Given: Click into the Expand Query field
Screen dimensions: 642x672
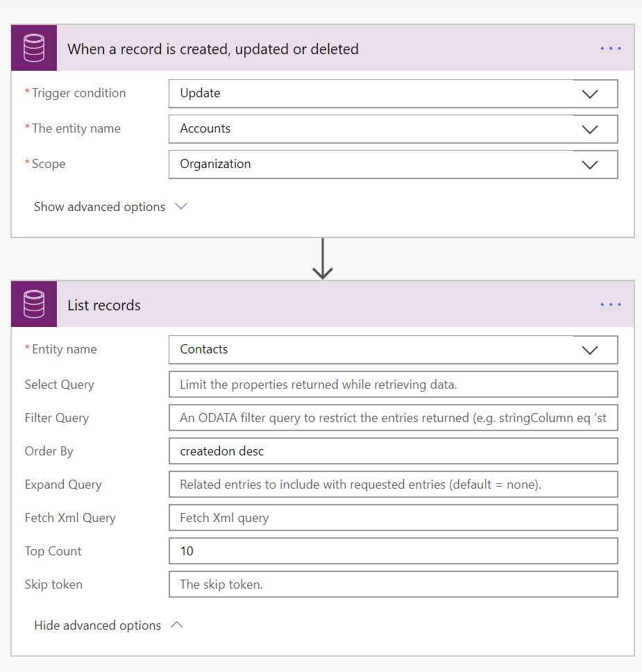Looking at the screenshot, I should (x=393, y=485).
